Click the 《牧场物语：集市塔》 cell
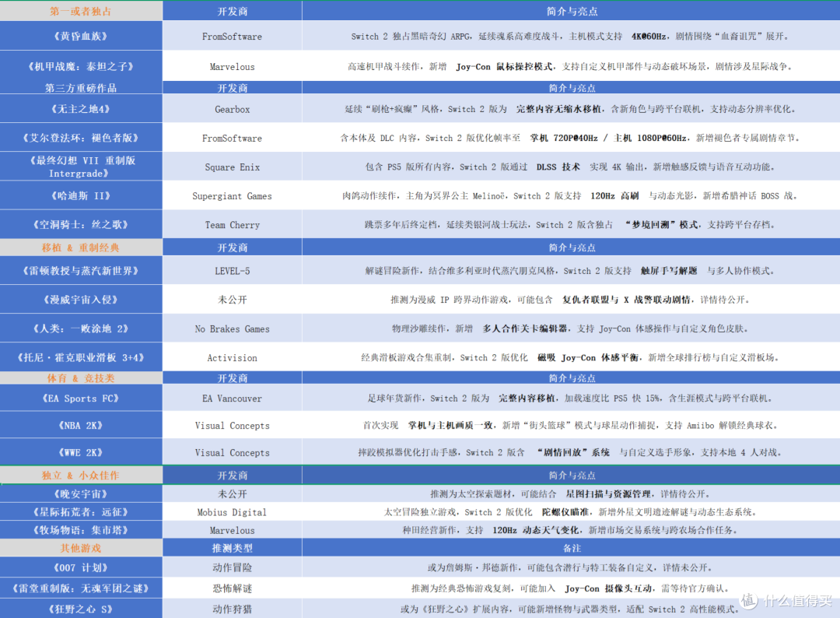 (x=81, y=530)
